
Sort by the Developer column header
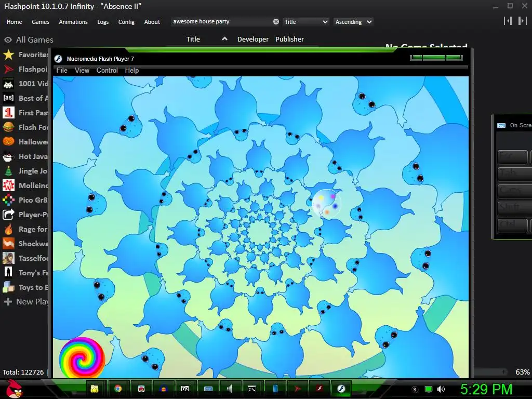253,39
